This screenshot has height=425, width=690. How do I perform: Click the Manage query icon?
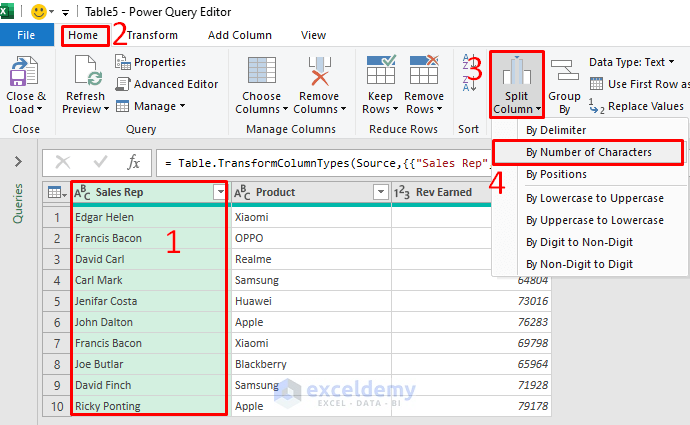122,106
